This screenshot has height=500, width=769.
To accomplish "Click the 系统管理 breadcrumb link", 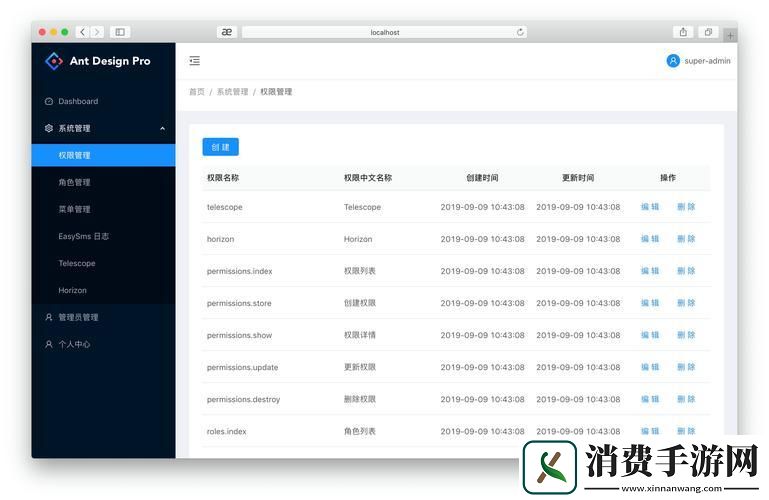I will [232, 92].
